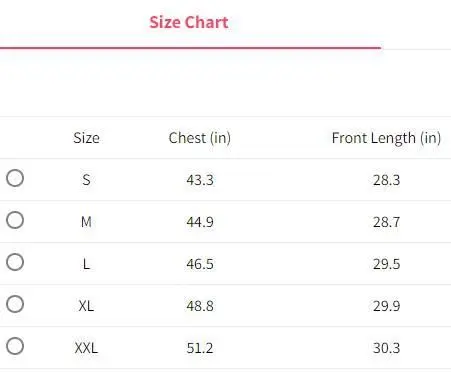451x388 pixels.
Task: Select the S size radio button
Action: click(x=15, y=178)
